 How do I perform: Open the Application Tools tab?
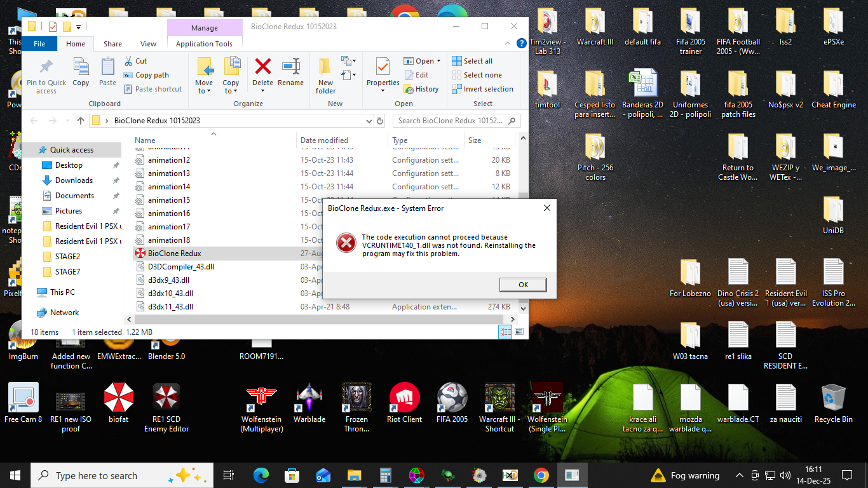pos(204,44)
